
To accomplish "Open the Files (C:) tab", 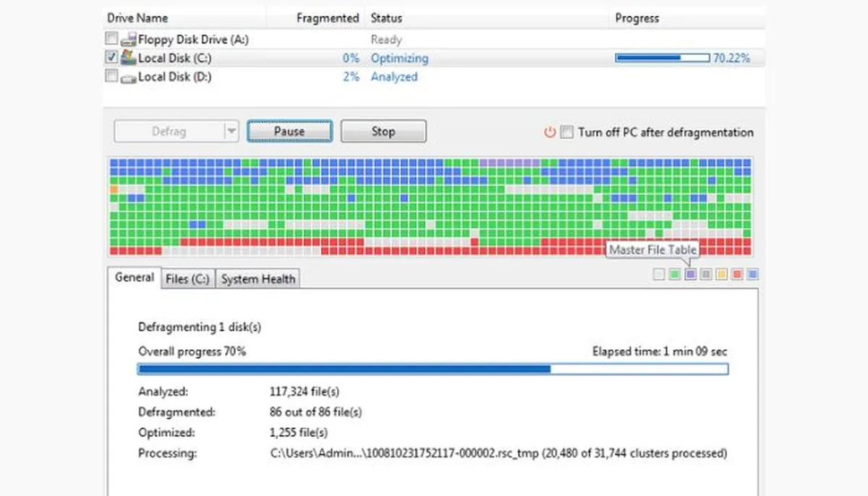I will click(187, 279).
